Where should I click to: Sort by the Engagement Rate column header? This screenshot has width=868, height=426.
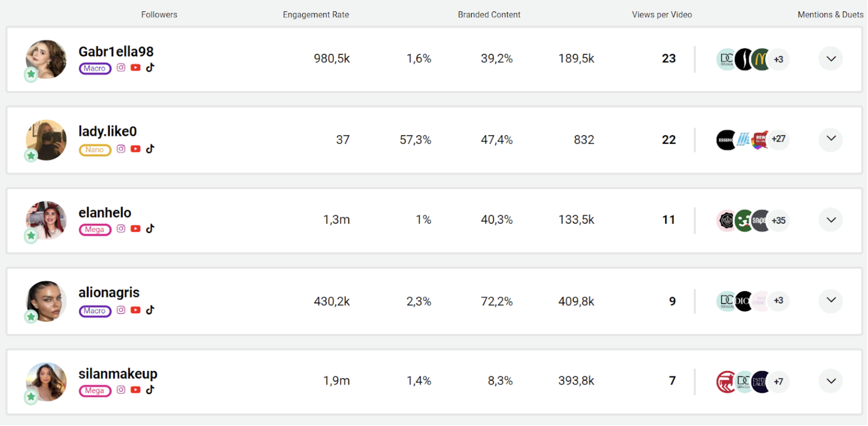click(x=316, y=15)
